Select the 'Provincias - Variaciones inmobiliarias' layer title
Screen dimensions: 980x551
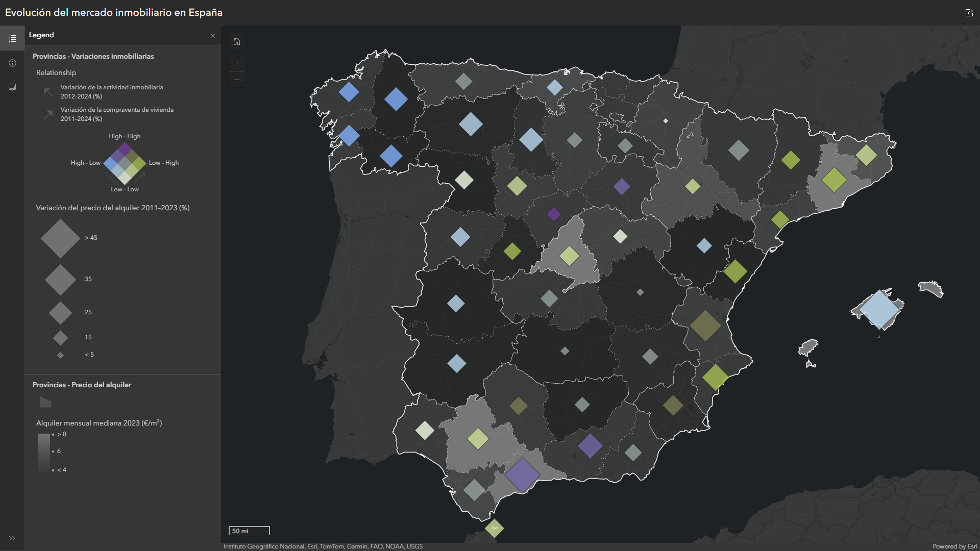click(x=93, y=56)
